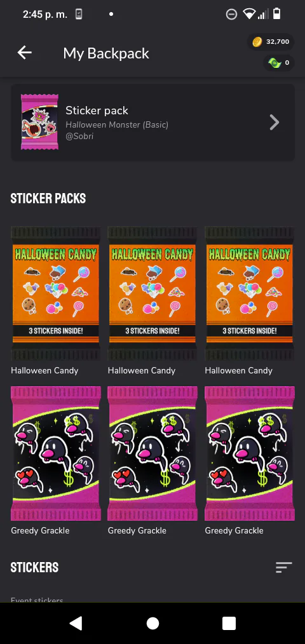
Task: Open the gold coin balance 32,700
Action: point(271,41)
